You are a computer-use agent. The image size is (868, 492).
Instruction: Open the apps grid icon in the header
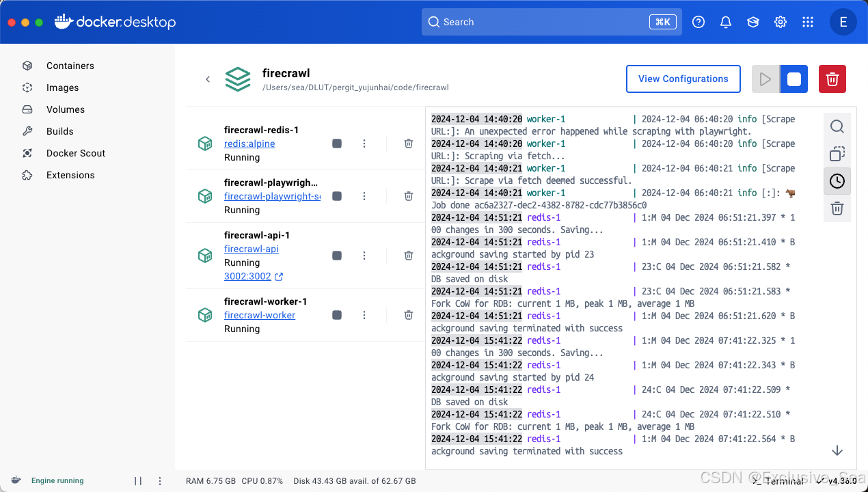pos(808,22)
